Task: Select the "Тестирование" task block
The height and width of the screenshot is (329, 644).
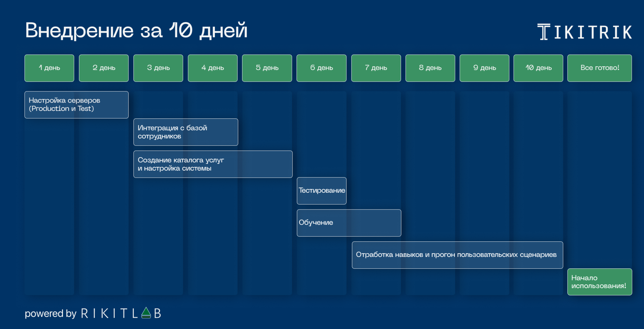Action: click(321, 191)
